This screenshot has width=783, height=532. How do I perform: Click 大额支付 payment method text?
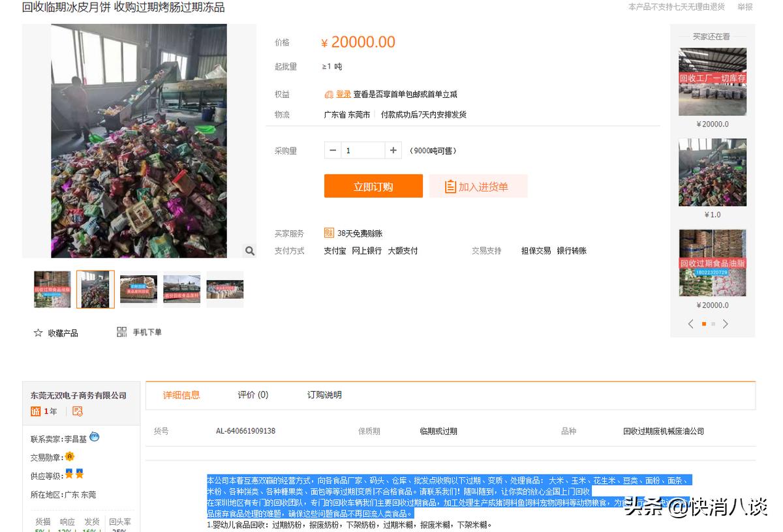click(x=403, y=251)
